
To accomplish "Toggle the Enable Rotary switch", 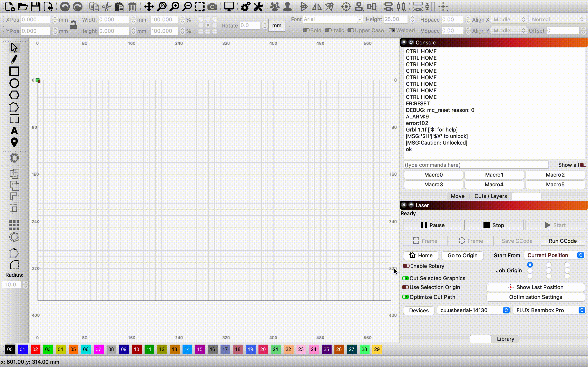I will pyautogui.click(x=406, y=266).
